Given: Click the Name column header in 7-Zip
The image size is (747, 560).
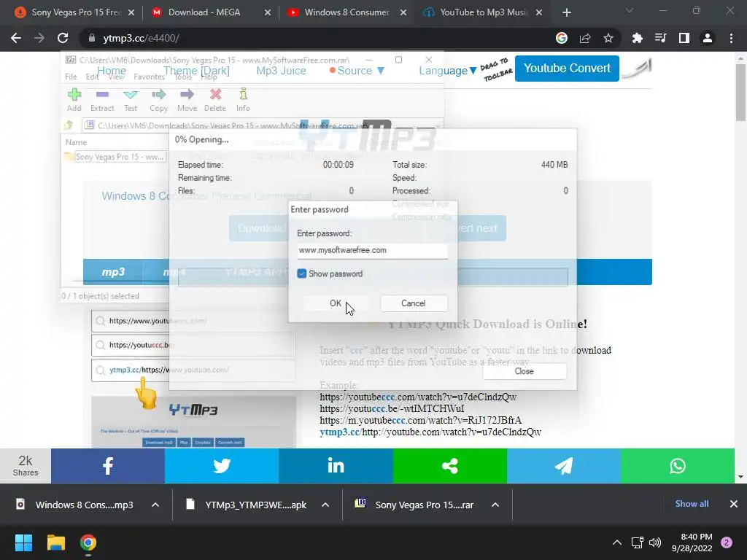Looking at the screenshot, I should point(76,142).
